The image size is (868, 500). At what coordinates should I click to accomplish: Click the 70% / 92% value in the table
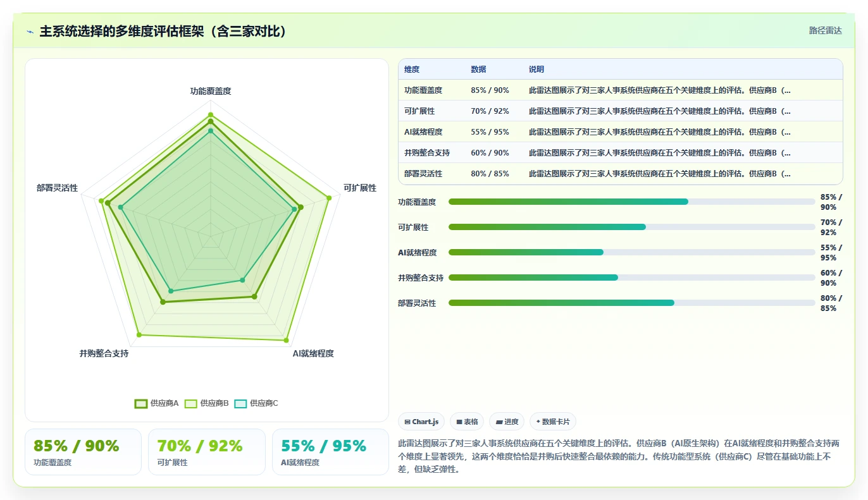[490, 111]
